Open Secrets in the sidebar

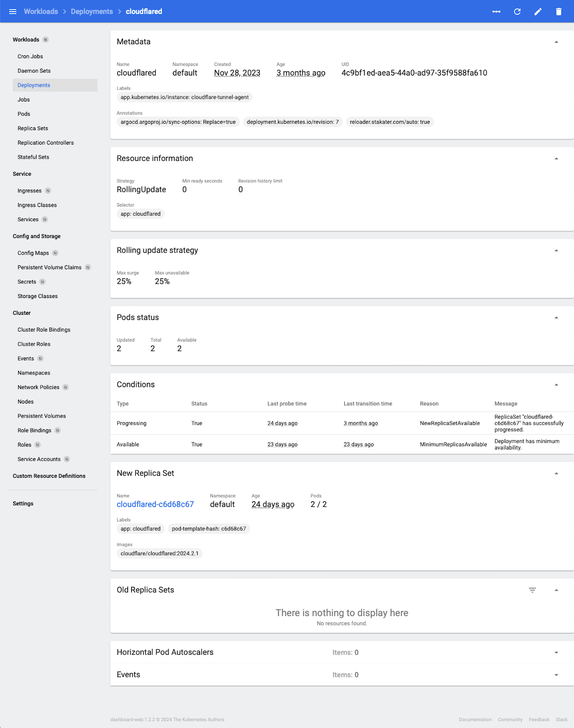[x=27, y=282]
